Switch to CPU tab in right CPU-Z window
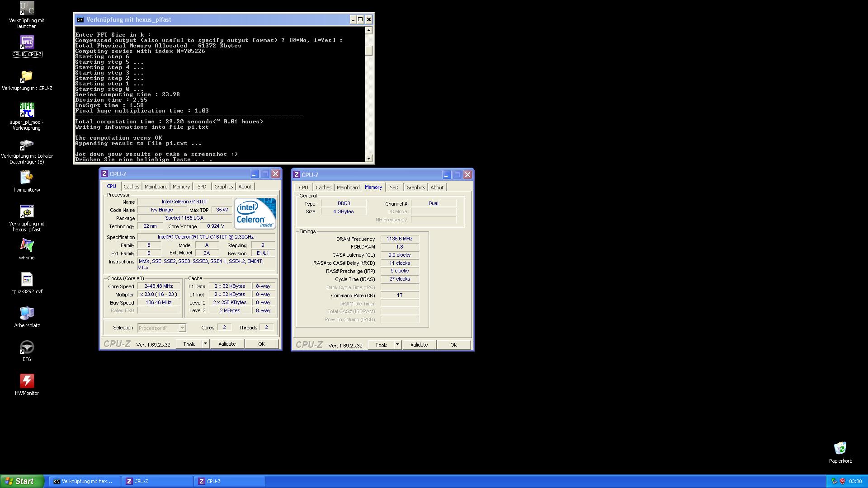The width and height of the screenshot is (868, 488). pos(303,188)
